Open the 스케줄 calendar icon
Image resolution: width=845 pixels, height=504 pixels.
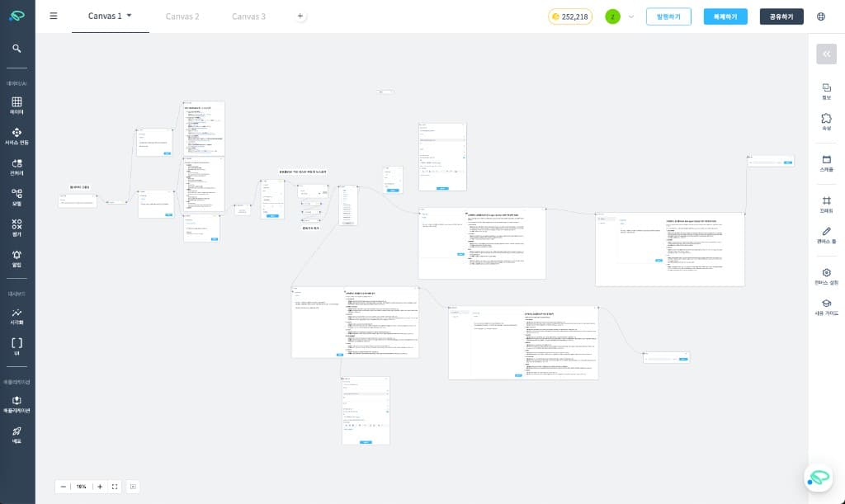(x=826, y=161)
